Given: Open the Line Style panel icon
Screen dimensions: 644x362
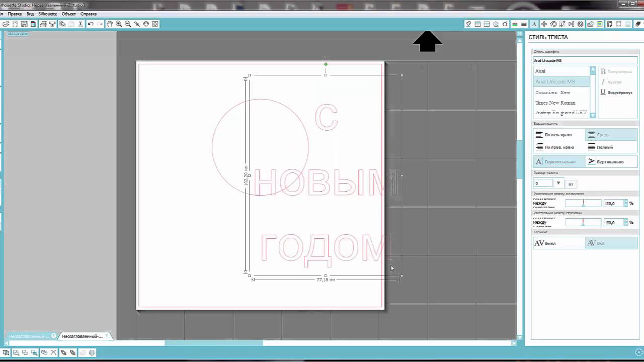Looking at the screenshot, I should pyautogui.click(x=524, y=24).
